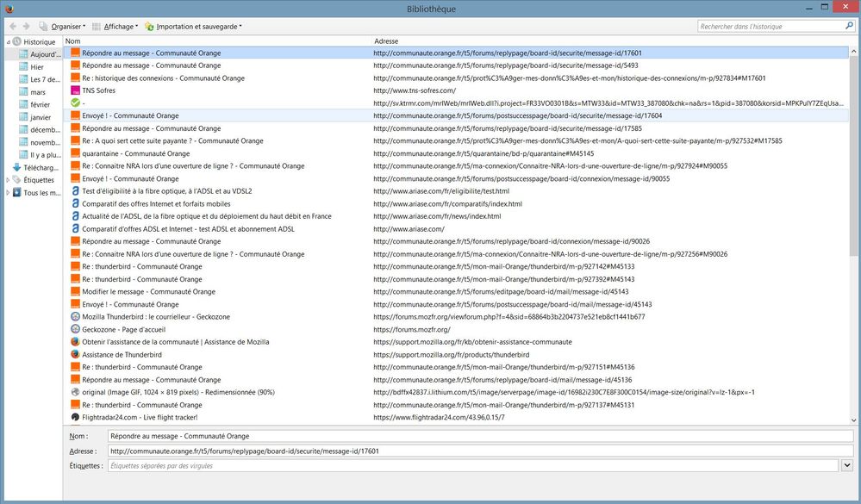This screenshot has height=504, width=861.
Task: Select janvier history folder
Action: click(34, 117)
